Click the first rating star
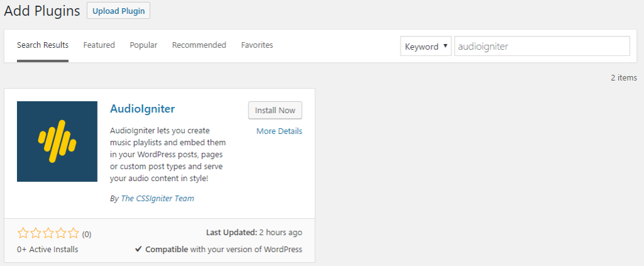This screenshot has height=266, width=644. (x=23, y=234)
